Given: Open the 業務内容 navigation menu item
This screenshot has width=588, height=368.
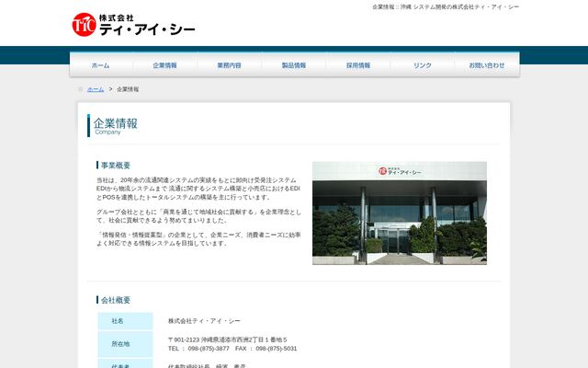Looking at the screenshot, I should click(x=230, y=65).
